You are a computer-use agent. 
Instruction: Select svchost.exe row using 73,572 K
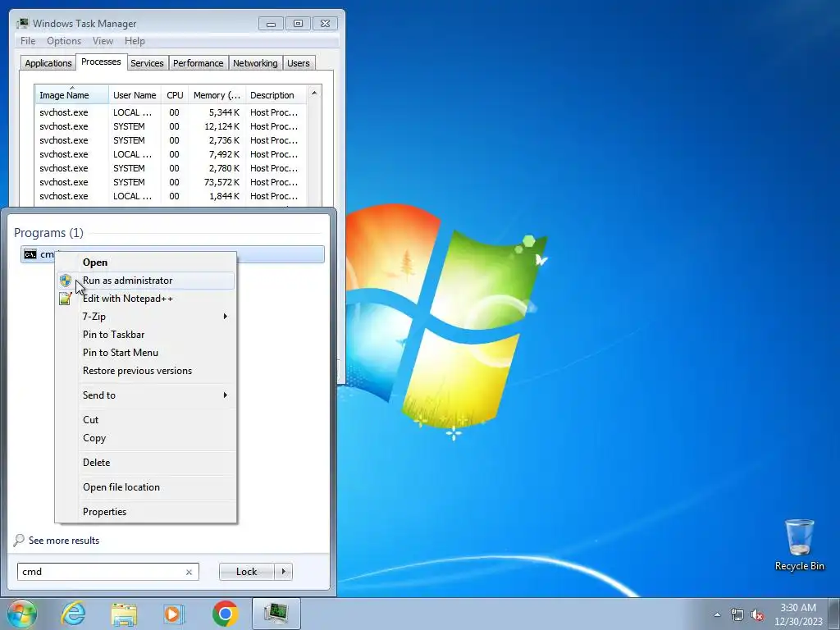(x=171, y=182)
